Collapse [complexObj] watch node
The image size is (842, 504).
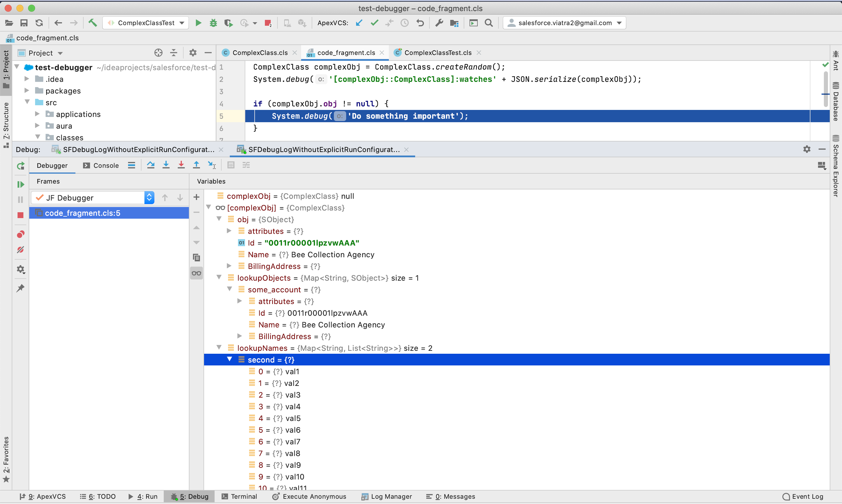208,207
